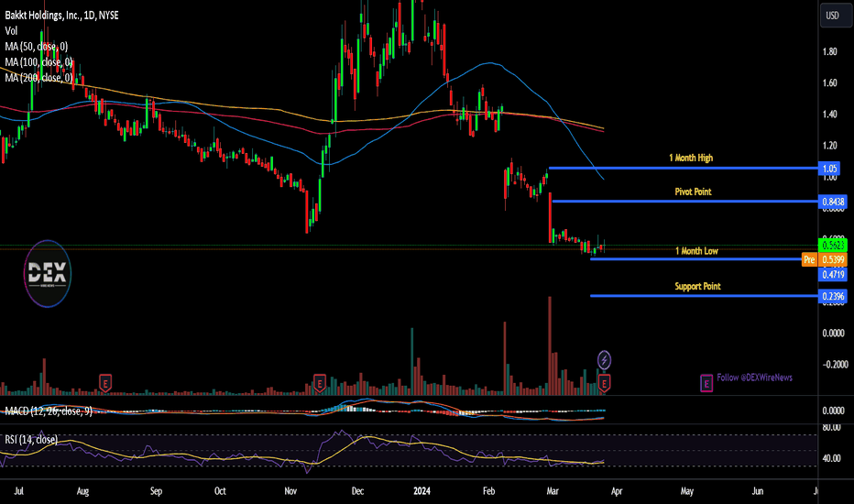Click the 2024 label on time axis
Screen dimensions: 854x504
(422, 491)
